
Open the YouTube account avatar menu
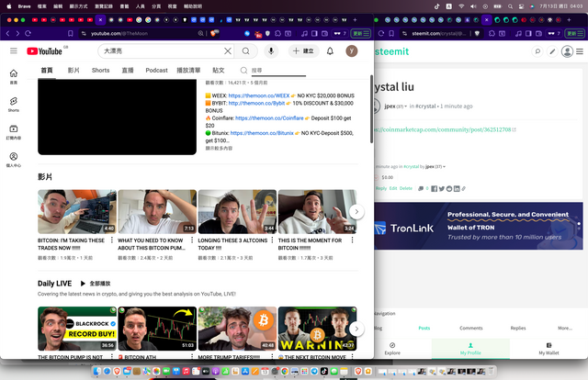click(x=351, y=51)
